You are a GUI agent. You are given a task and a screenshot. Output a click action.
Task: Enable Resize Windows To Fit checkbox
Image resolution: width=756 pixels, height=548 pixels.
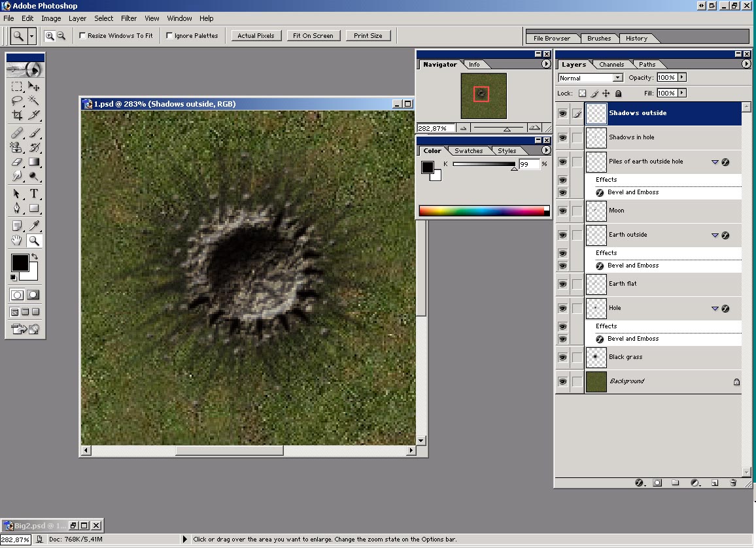pyautogui.click(x=83, y=36)
